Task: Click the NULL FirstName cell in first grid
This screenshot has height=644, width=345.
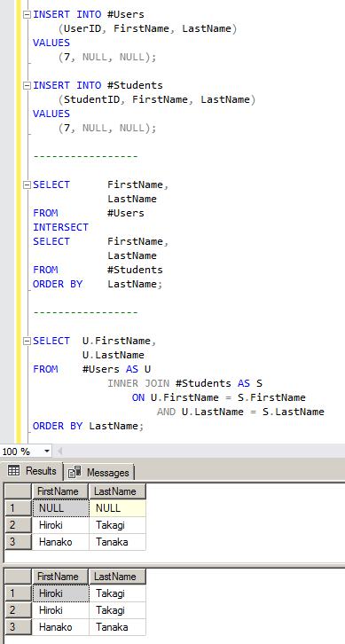Action: tap(60, 508)
